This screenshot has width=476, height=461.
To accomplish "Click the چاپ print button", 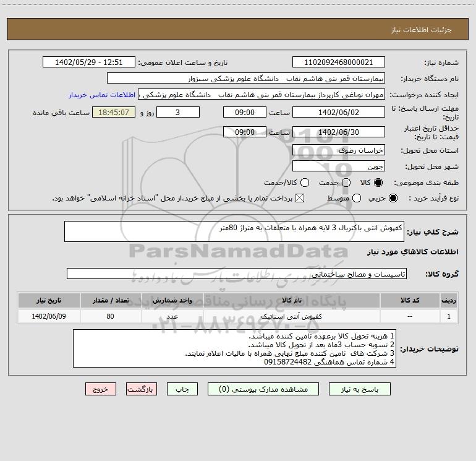I will point(182,389).
